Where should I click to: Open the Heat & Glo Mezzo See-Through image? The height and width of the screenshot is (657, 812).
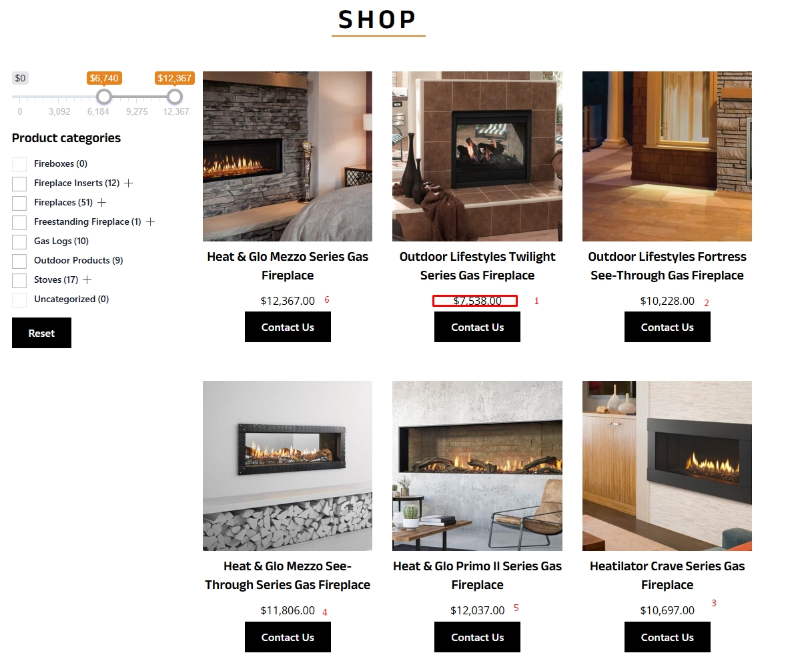[288, 466]
